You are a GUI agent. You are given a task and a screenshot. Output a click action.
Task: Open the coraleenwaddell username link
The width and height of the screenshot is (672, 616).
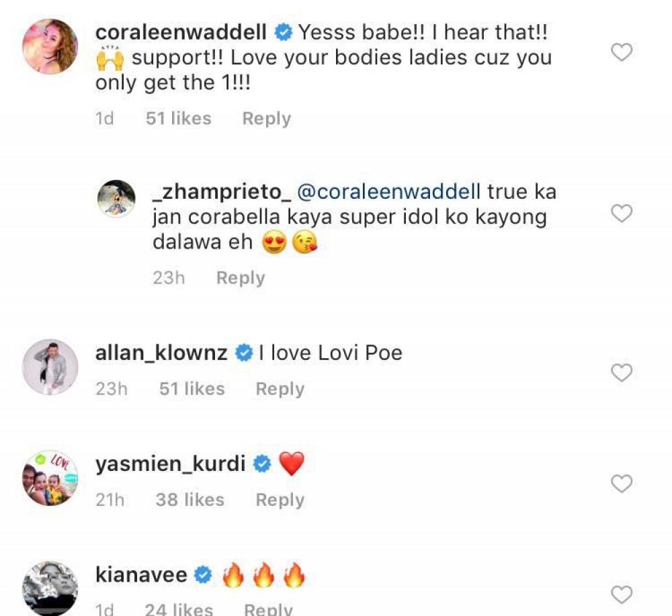tap(181, 32)
